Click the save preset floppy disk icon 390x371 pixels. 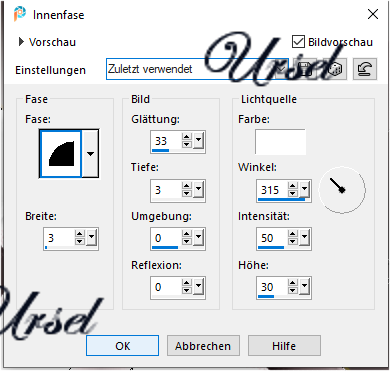[x=304, y=69]
